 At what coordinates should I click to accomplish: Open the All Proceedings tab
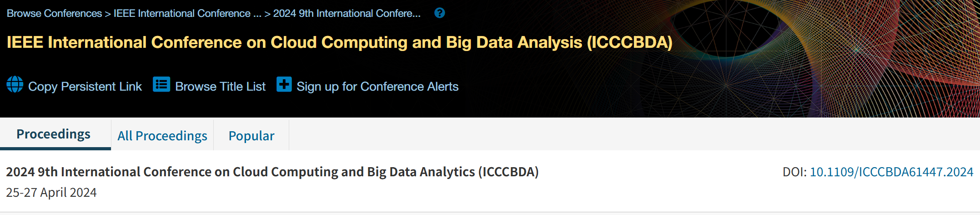point(162,136)
